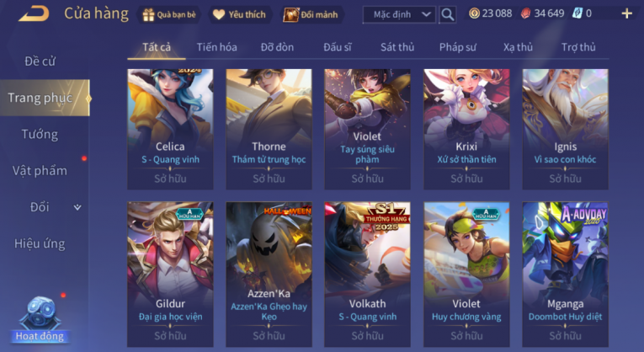Image resolution: width=644 pixels, height=352 pixels.
Task: Select Vật phẩm in the sidebar
Action: click(x=40, y=170)
